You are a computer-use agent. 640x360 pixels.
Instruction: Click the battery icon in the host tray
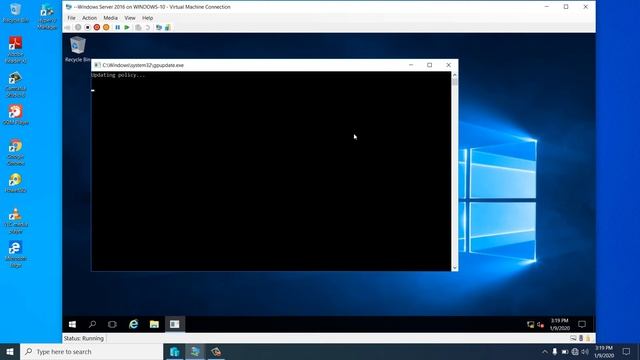[x=565, y=351]
